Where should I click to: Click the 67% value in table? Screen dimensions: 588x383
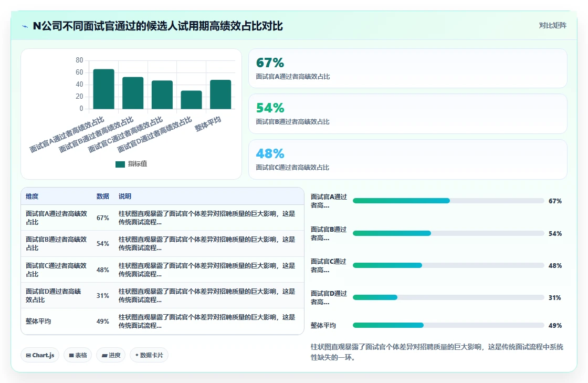tap(103, 218)
